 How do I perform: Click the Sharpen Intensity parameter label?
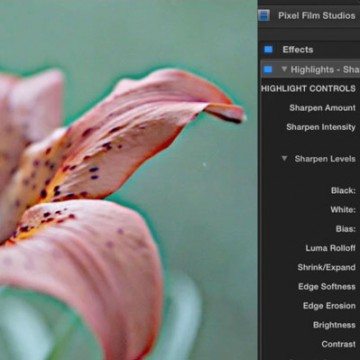click(321, 127)
